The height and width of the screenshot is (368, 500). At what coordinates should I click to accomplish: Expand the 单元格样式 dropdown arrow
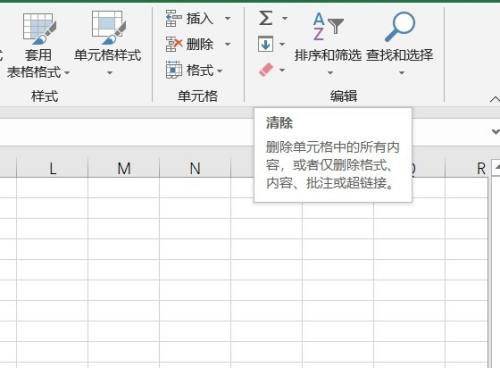point(109,72)
